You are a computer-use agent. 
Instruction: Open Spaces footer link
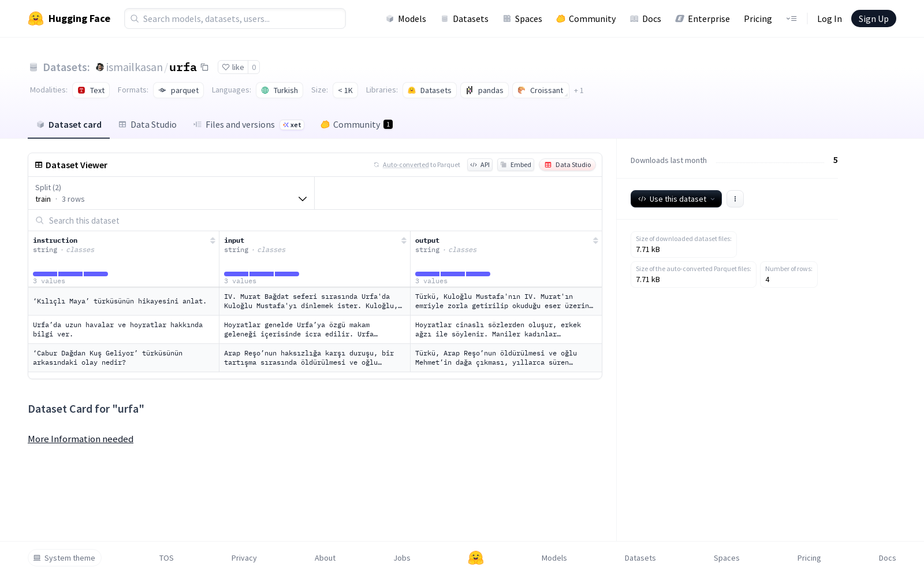click(x=726, y=558)
